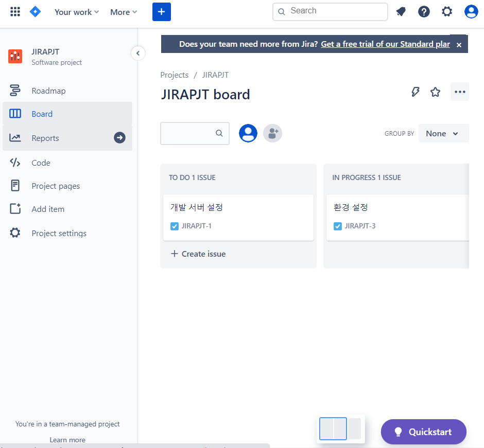This screenshot has width=484, height=448.
Task: Select Add item in sidebar
Action: 67,209
